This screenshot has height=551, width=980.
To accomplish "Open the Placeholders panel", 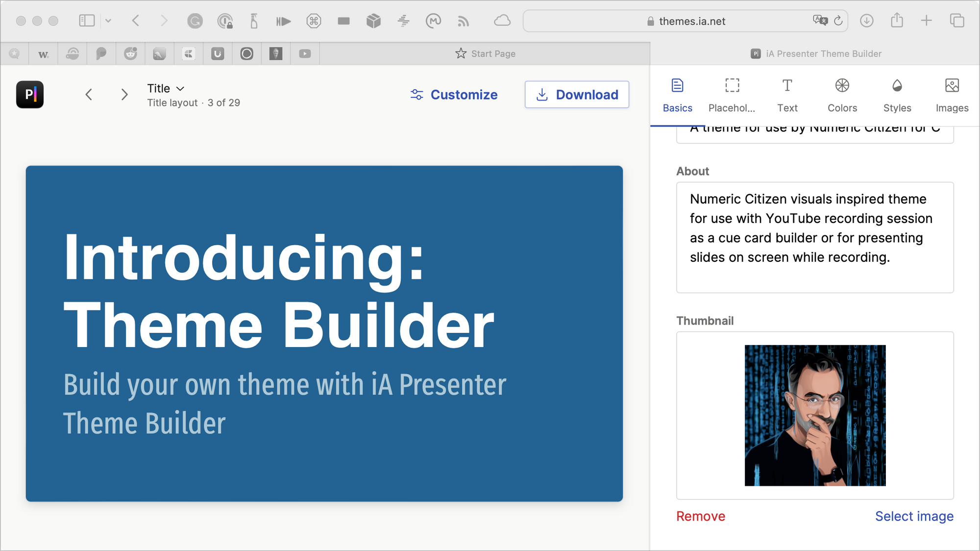I will click(x=732, y=95).
